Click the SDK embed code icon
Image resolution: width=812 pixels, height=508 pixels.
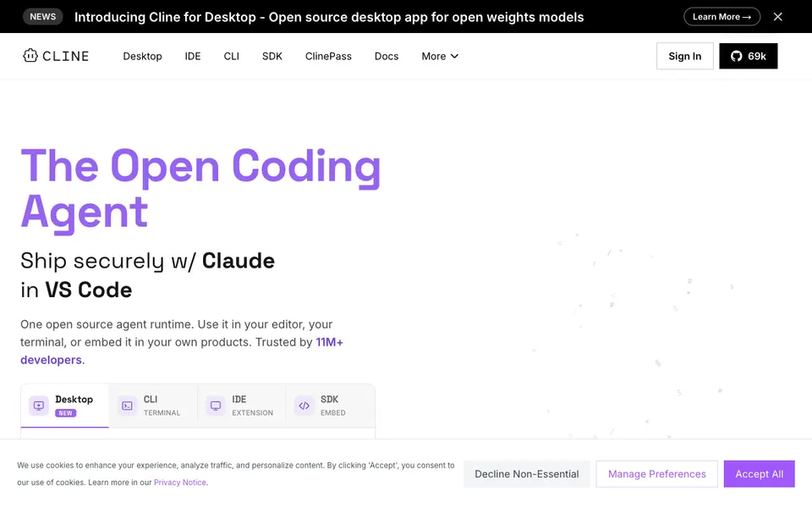304,406
